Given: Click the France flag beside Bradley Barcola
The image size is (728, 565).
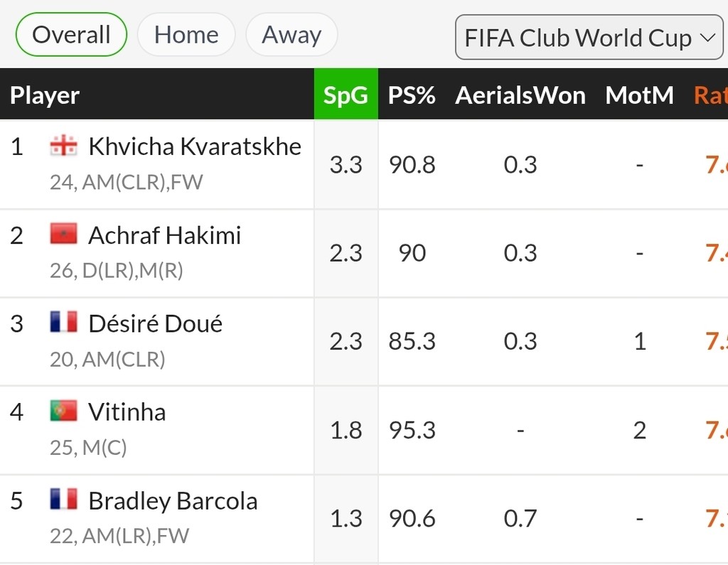Looking at the screenshot, I should click(63, 499).
